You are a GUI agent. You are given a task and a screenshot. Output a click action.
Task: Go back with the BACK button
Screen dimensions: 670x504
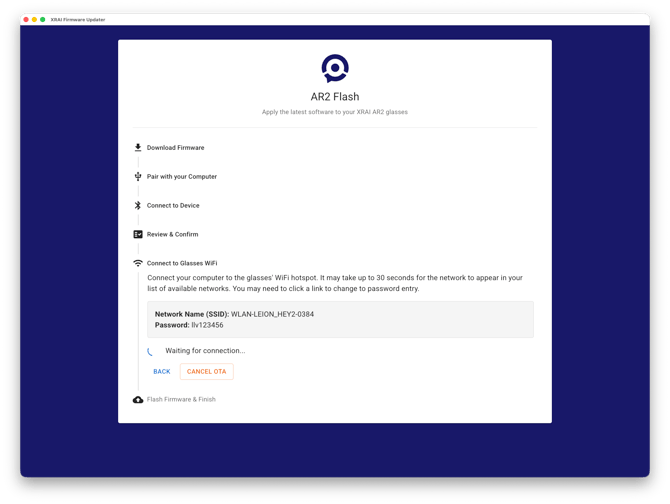tap(162, 372)
